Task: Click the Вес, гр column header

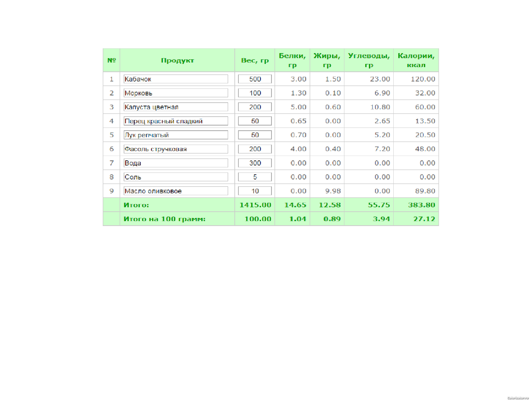Action: pos(255,60)
